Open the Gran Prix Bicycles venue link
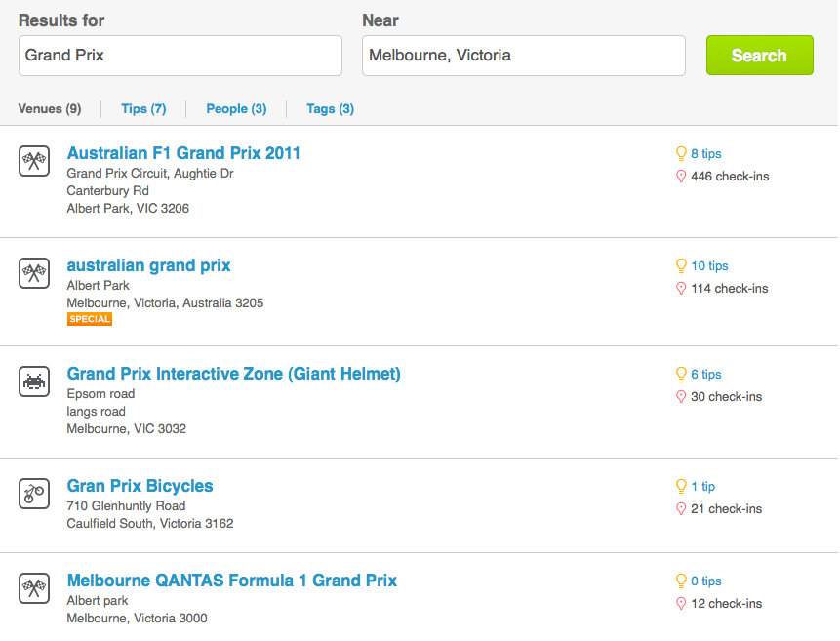The image size is (840, 641). point(140,486)
